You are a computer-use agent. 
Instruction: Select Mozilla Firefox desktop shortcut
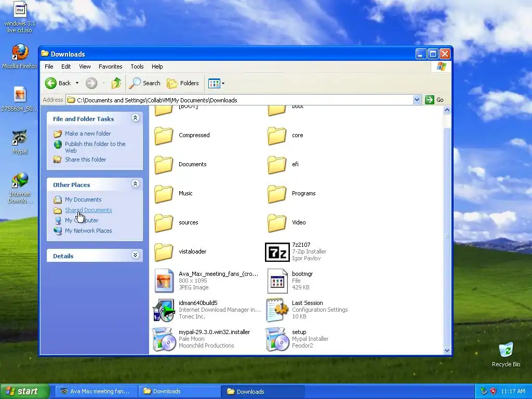click(20, 56)
